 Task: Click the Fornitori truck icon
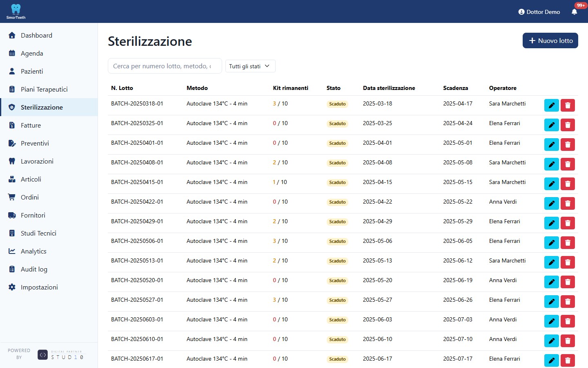tap(12, 215)
